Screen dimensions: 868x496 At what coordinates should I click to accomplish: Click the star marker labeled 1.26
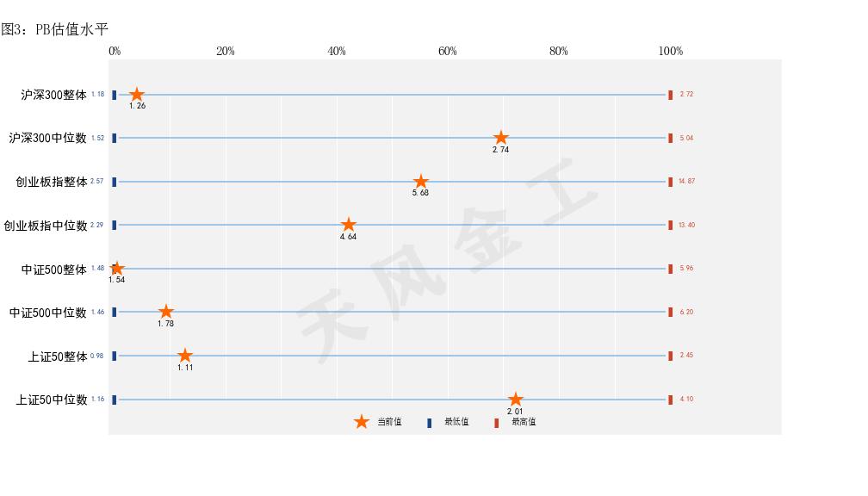[x=137, y=95]
